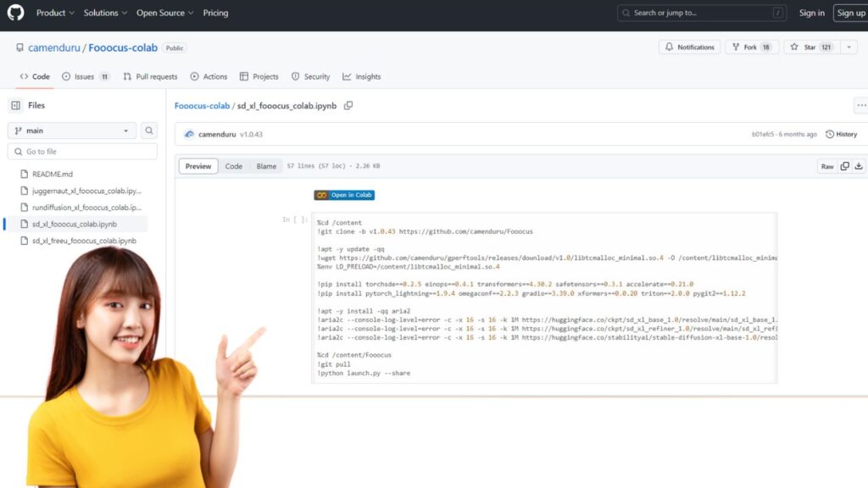Focus the Go to file field
Screen dimensions: 868x488
82,152
